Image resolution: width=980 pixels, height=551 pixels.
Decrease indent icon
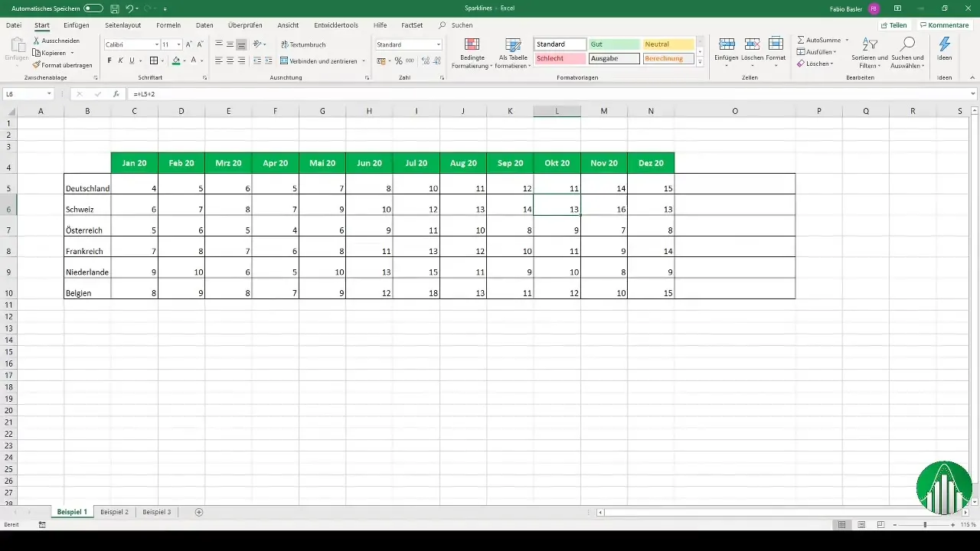256,60
